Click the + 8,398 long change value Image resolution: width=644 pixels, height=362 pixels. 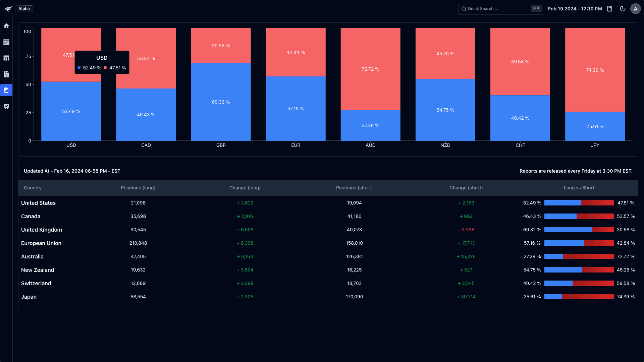point(245,243)
